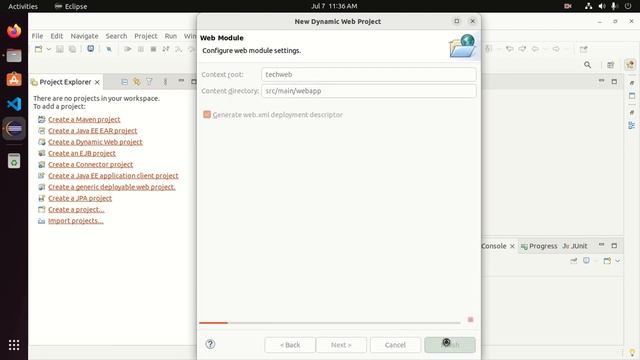Click the Context root input field

(x=369, y=75)
